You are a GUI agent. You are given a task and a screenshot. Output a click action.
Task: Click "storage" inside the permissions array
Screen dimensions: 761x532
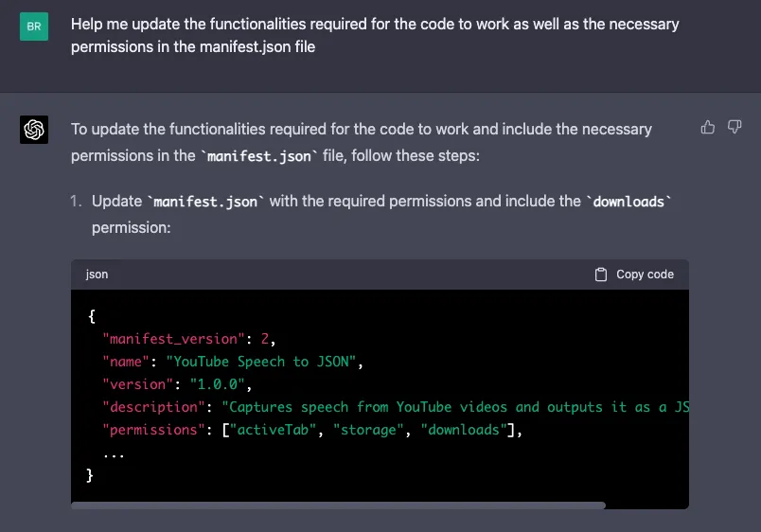point(371,430)
